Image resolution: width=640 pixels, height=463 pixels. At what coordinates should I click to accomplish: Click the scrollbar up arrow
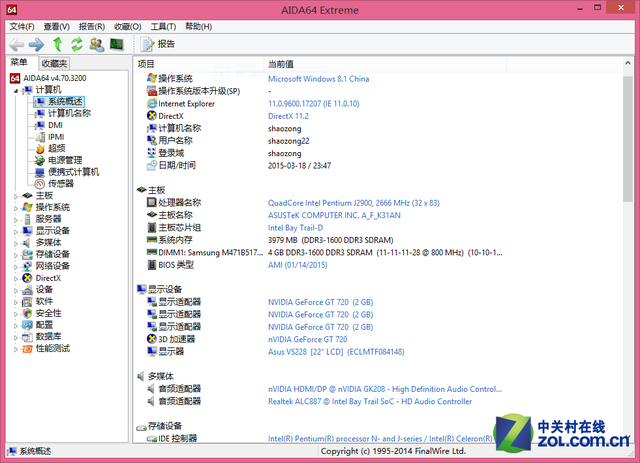pos(628,63)
